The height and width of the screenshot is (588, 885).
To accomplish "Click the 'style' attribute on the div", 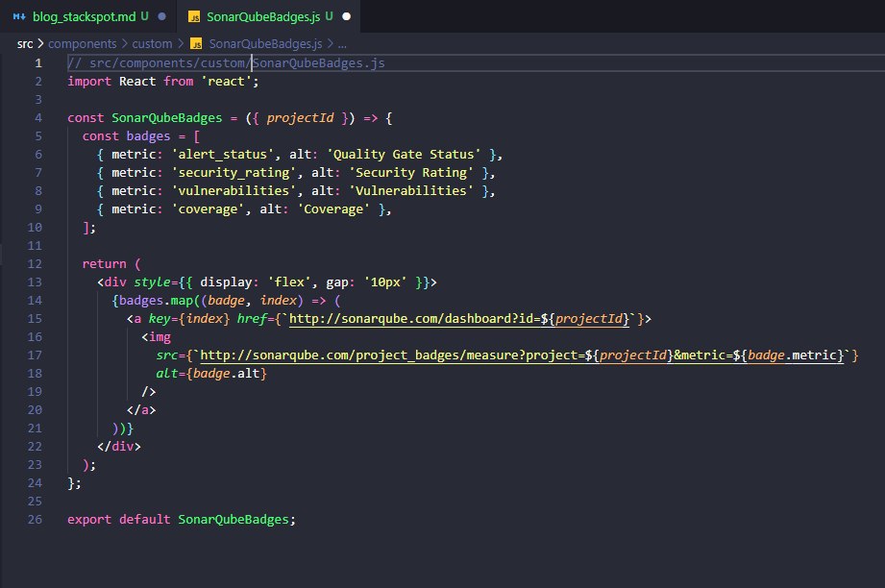I will point(153,282).
